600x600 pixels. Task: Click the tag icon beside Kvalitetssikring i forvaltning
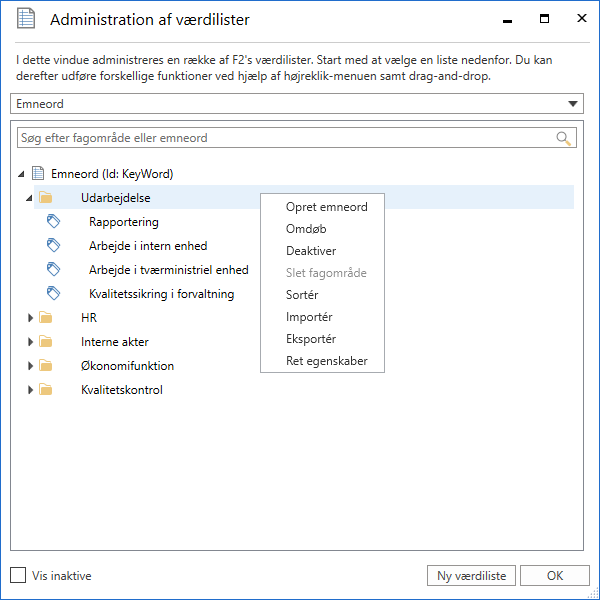[54, 294]
